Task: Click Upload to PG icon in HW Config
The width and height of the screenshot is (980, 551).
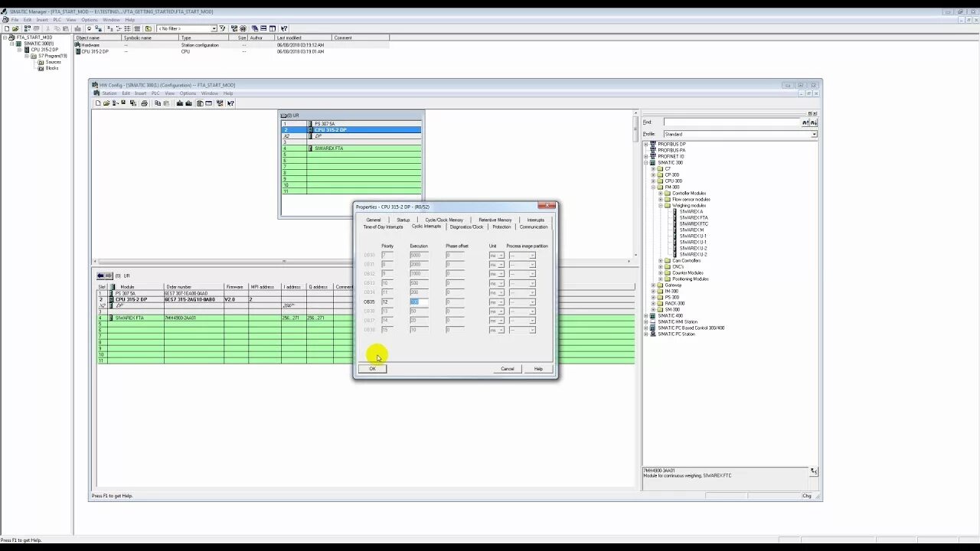Action: coord(189,103)
